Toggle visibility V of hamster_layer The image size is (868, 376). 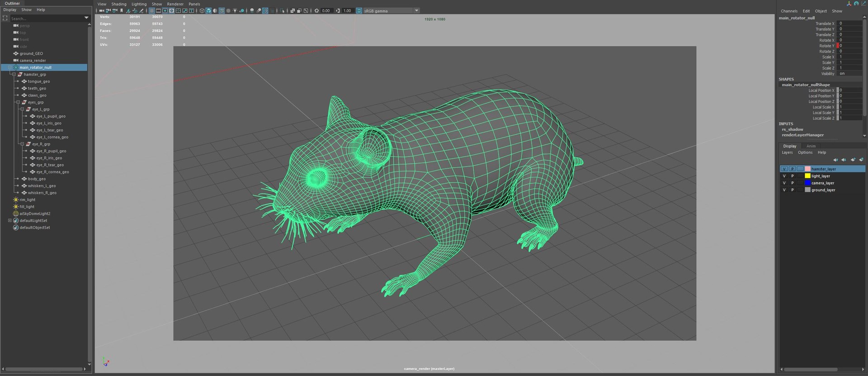(784, 169)
